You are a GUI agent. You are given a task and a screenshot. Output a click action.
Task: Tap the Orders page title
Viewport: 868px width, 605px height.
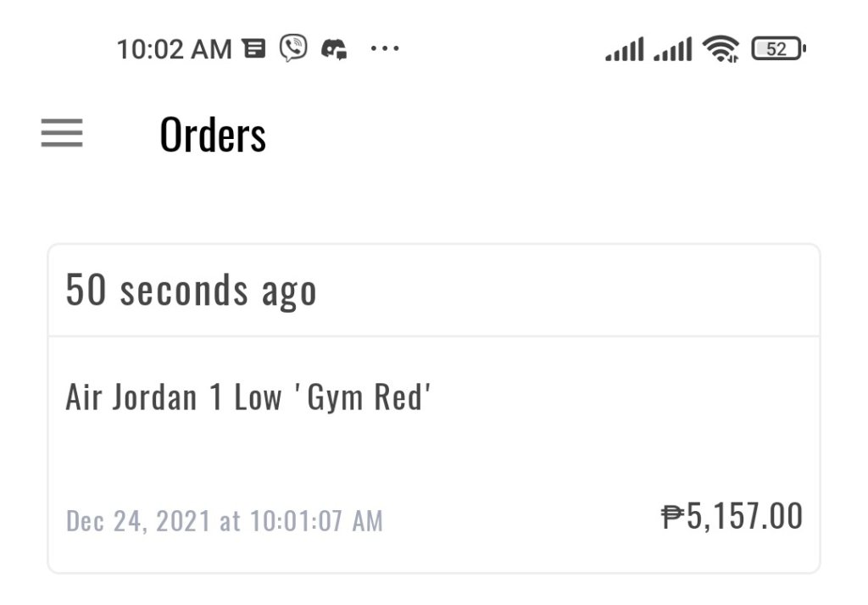coord(213,135)
